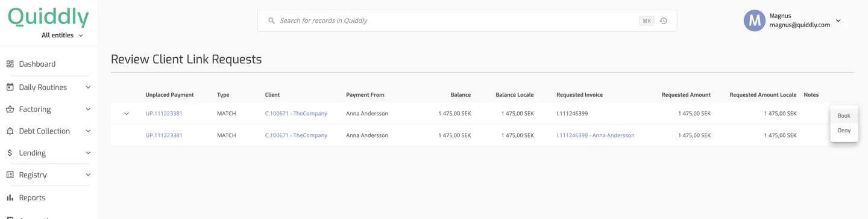
Task: Click the Reports bar chart icon
Action: click(x=10, y=197)
